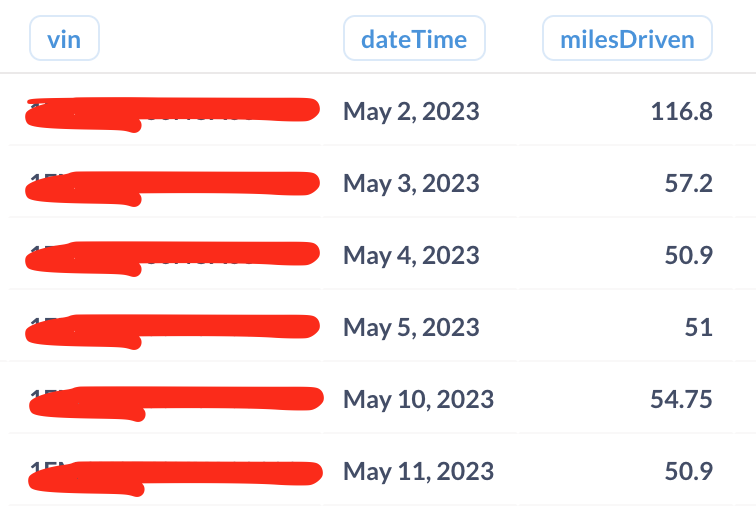Open the May 5, 2023 date cell

click(x=411, y=327)
